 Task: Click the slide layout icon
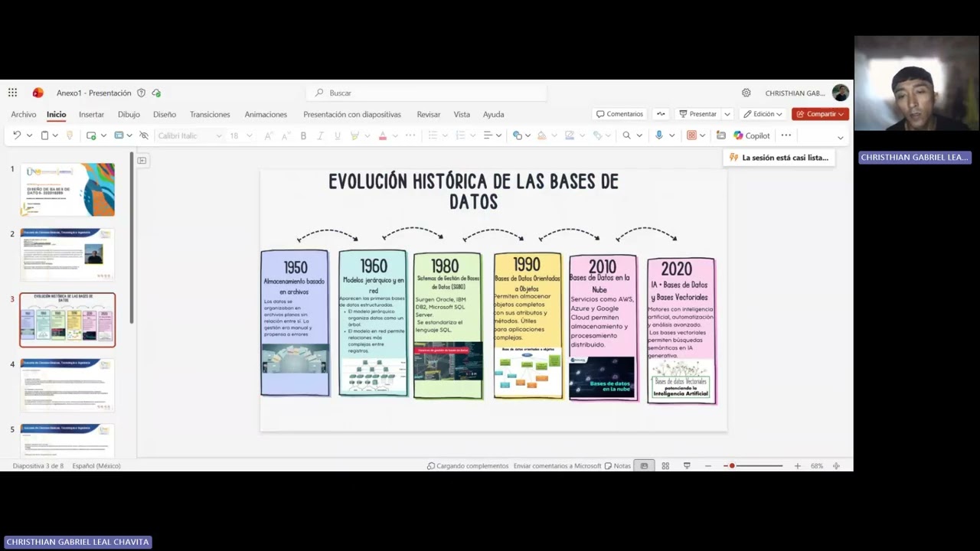pyautogui.click(x=119, y=135)
